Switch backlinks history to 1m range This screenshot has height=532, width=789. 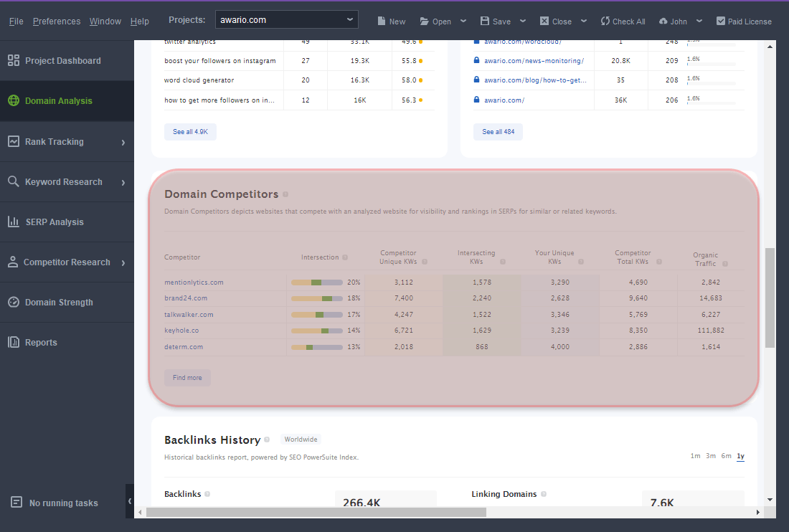[x=695, y=456]
